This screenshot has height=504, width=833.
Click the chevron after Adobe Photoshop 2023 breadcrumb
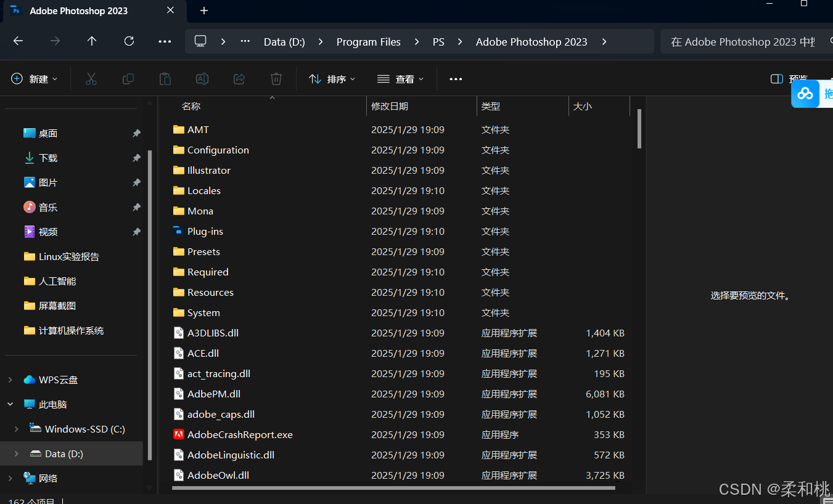tap(604, 41)
